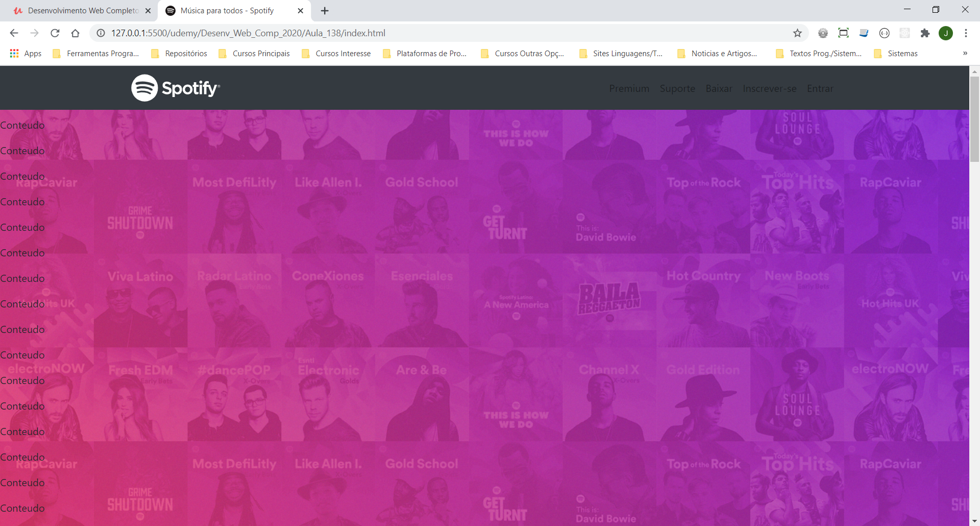Restore down the Chrome window
980x526 pixels.
coord(936,10)
